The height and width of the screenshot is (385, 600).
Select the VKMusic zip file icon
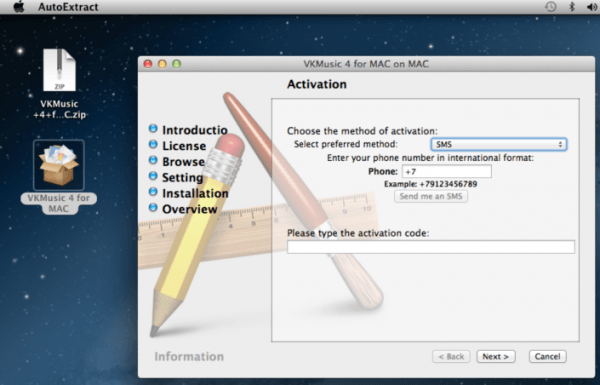click(59, 70)
